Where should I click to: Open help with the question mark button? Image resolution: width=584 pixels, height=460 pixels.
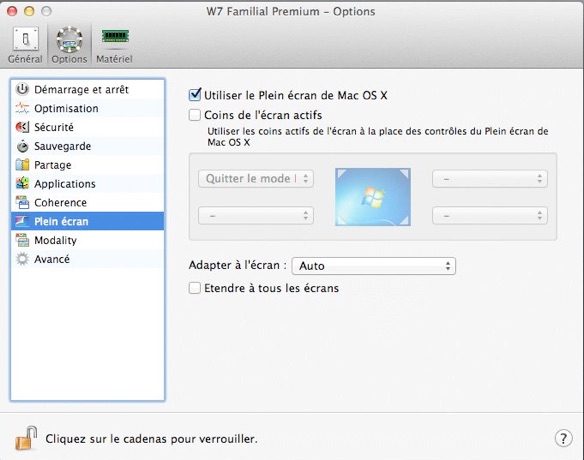564,438
